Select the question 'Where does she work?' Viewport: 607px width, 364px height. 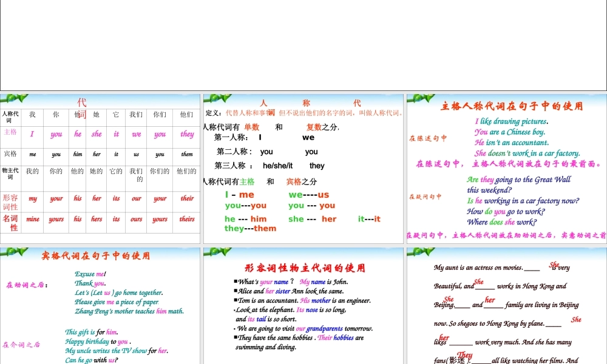(x=501, y=222)
